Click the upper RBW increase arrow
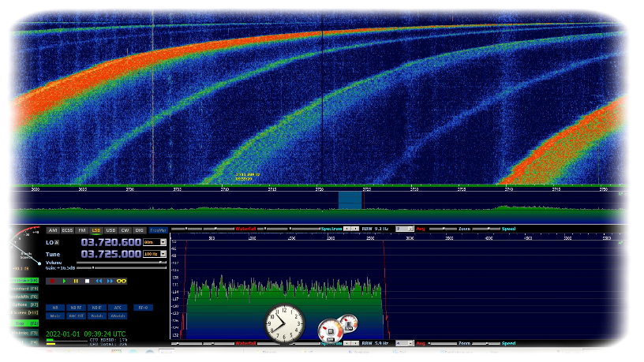This screenshot has width=644, height=362. (355, 229)
